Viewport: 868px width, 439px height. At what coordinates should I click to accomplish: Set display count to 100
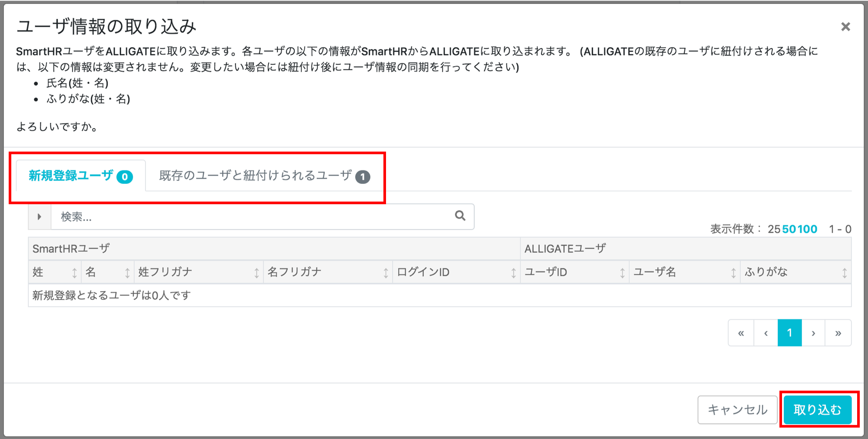[x=807, y=229]
